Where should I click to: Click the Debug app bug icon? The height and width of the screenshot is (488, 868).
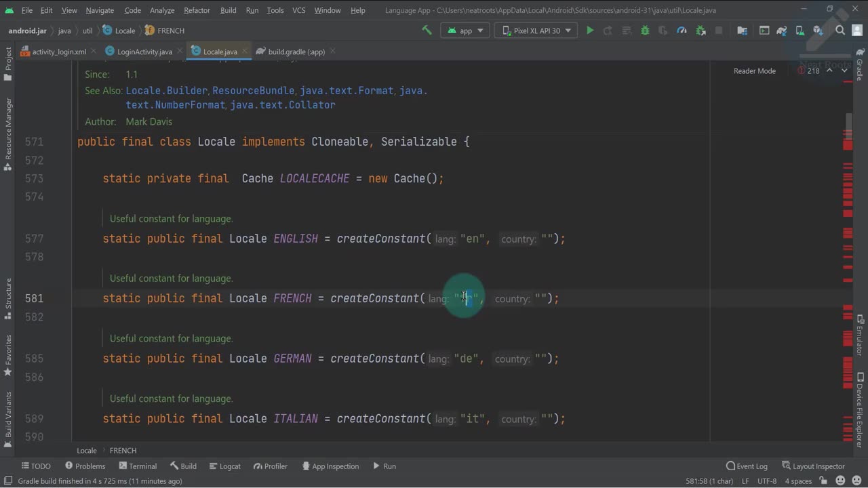pyautogui.click(x=645, y=30)
